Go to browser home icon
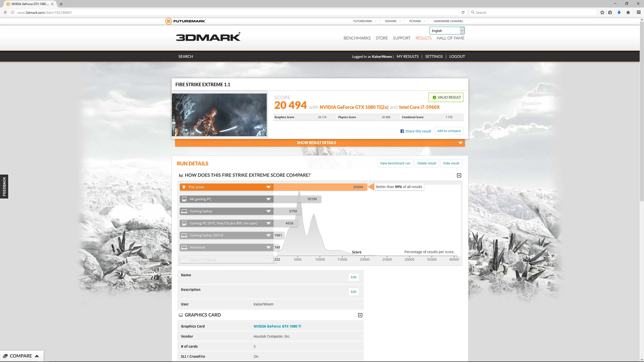The height and width of the screenshot is (362, 644). 628,12
